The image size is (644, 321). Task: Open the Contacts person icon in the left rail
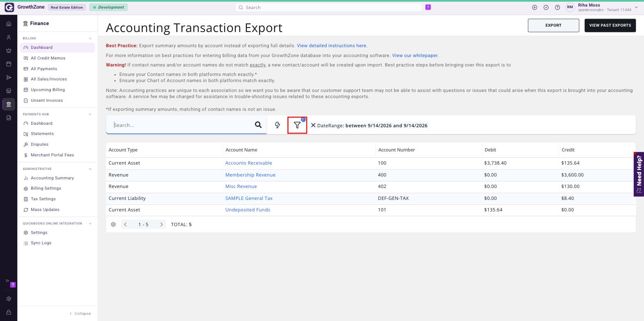[9, 37]
